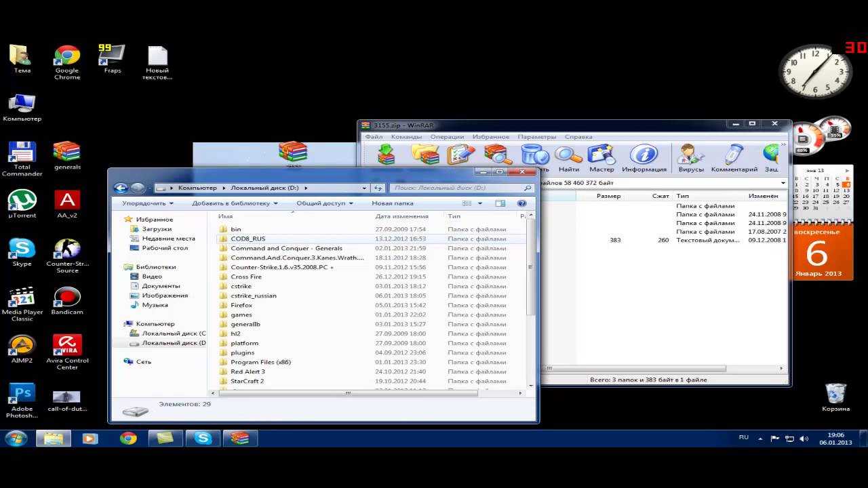Select Сеть in the navigation pane
The width and height of the screenshot is (868, 488).
(138, 362)
